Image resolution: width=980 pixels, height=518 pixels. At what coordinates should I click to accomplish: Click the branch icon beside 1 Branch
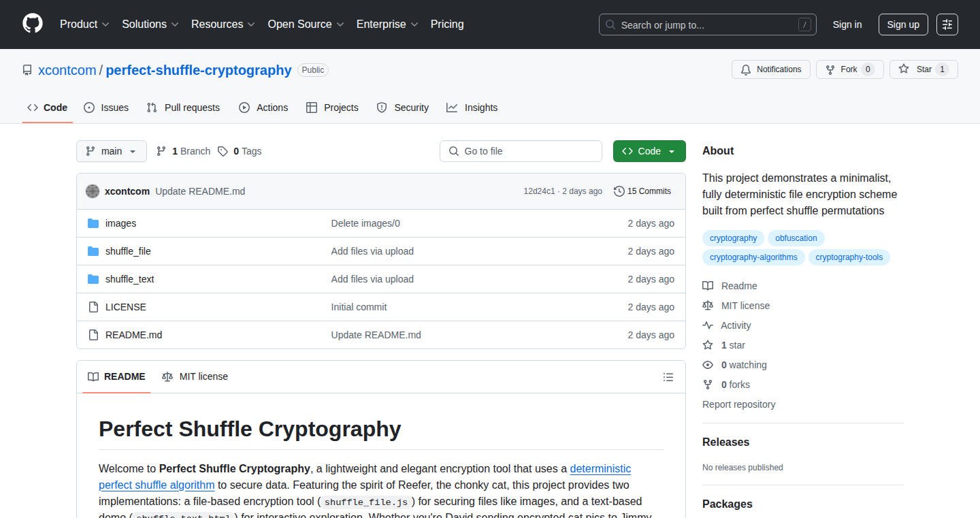[161, 151]
